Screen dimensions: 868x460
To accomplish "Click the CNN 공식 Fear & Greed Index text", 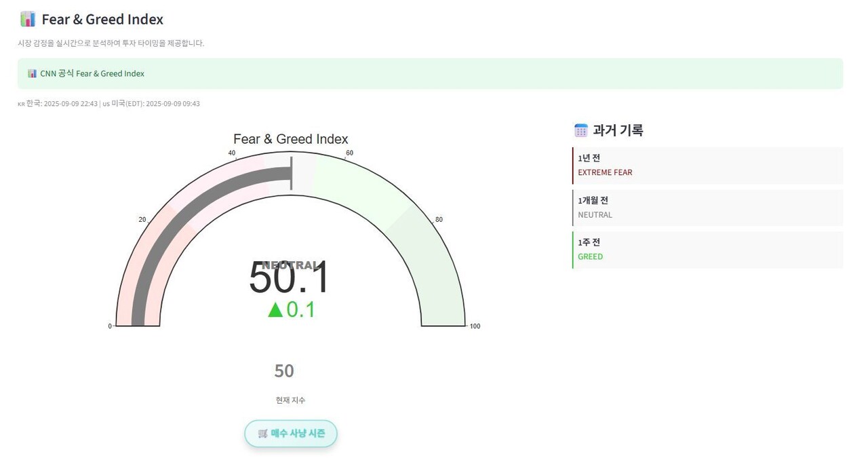I will (x=92, y=73).
